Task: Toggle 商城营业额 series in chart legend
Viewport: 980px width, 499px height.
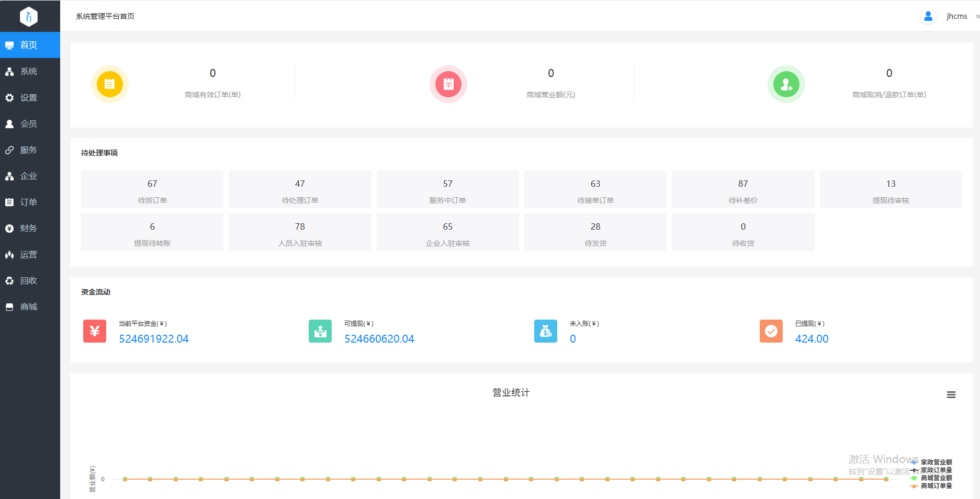Action: click(936, 478)
